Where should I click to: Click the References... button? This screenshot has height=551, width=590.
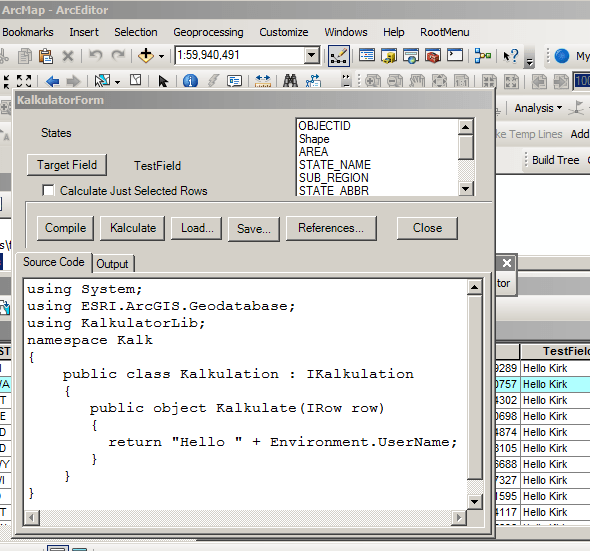click(x=331, y=228)
